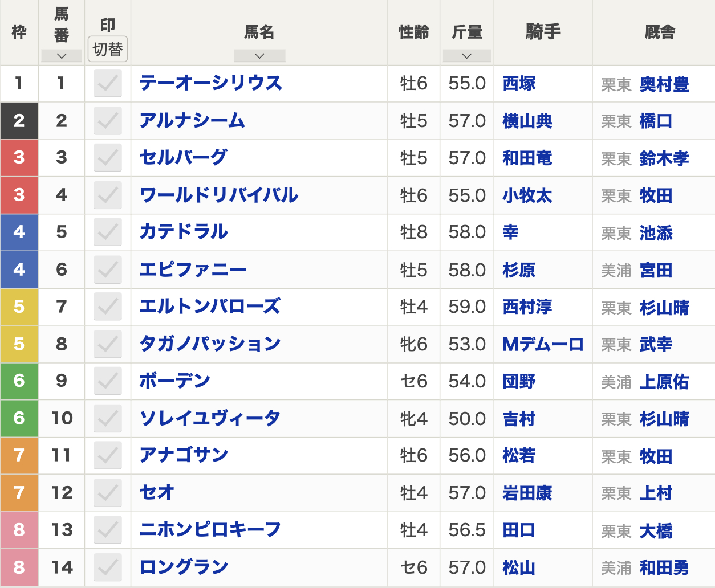715x588 pixels.
Task: Open horse page for アナゴサン
Action: click(184, 455)
